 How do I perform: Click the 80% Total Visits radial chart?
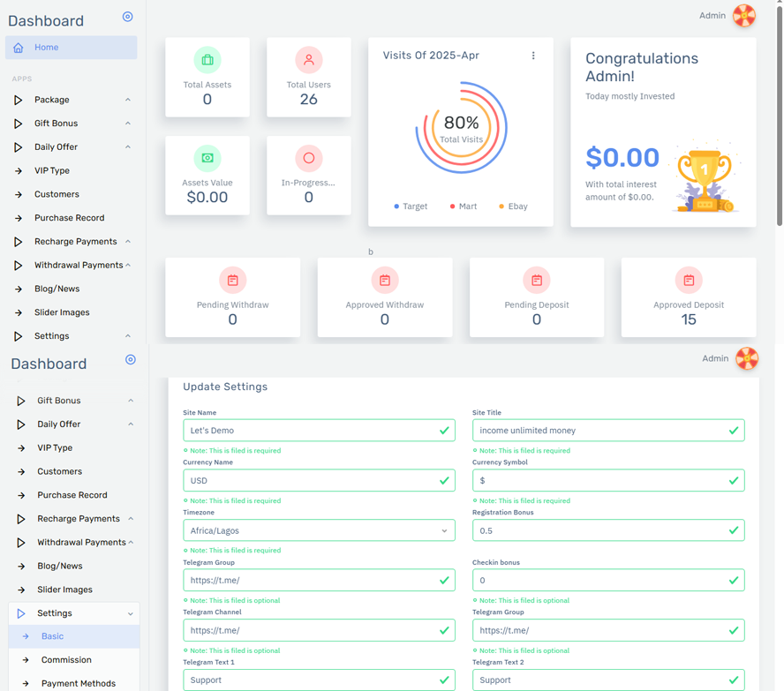[x=461, y=128]
